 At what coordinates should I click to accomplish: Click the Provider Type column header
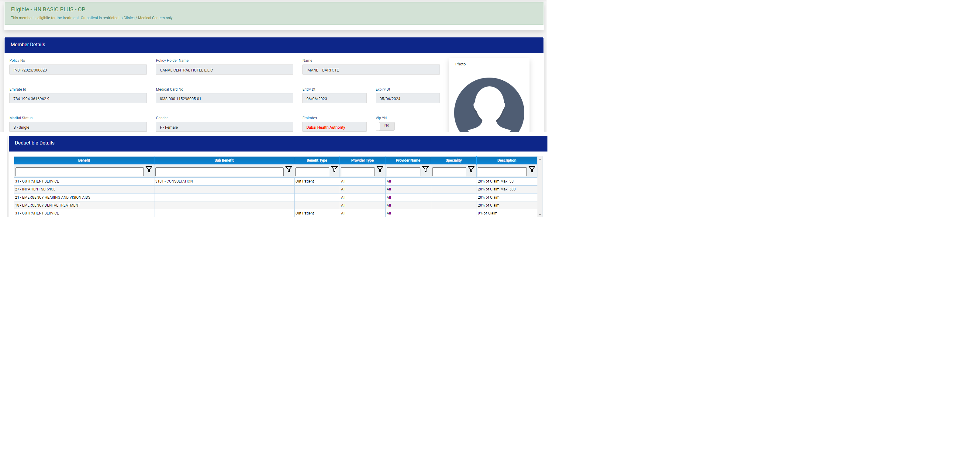pyautogui.click(x=362, y=160)
